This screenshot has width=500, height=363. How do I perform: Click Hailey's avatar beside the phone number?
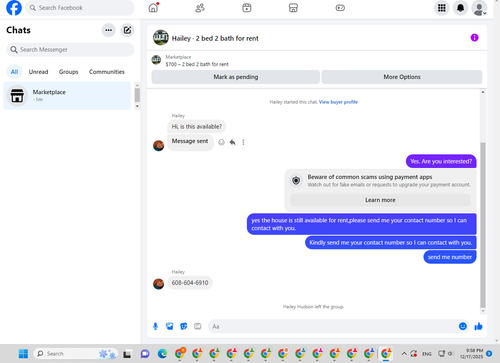click(x=158, y=284)
